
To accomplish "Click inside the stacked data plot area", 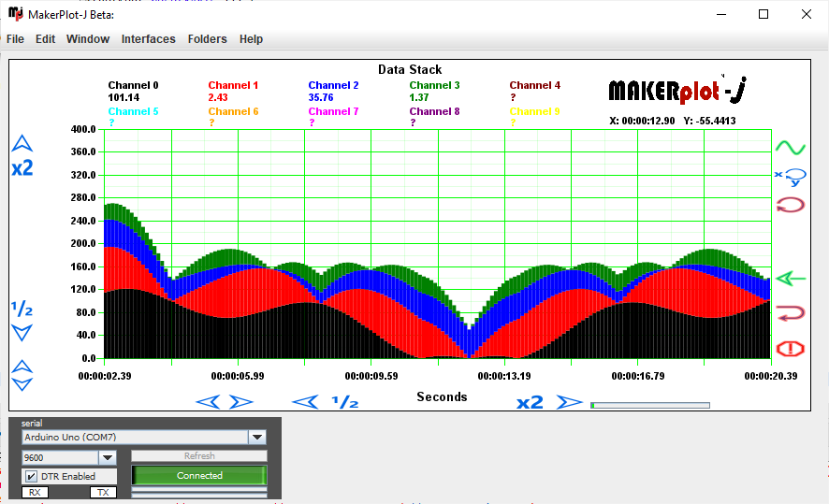I will pos(438,243).
